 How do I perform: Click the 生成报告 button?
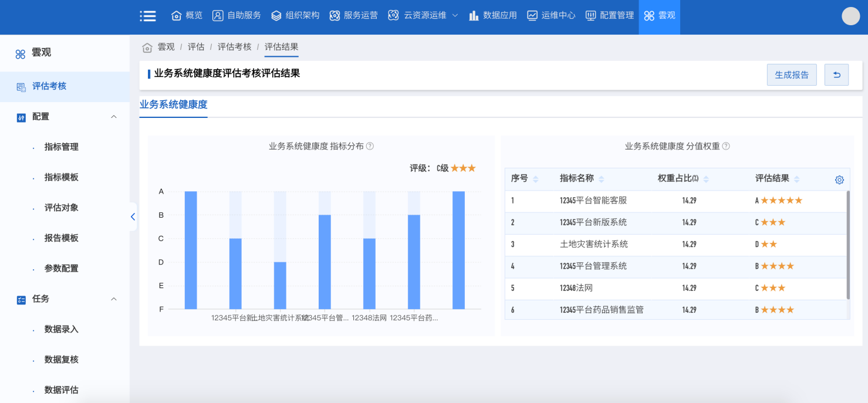pos(791,74)
